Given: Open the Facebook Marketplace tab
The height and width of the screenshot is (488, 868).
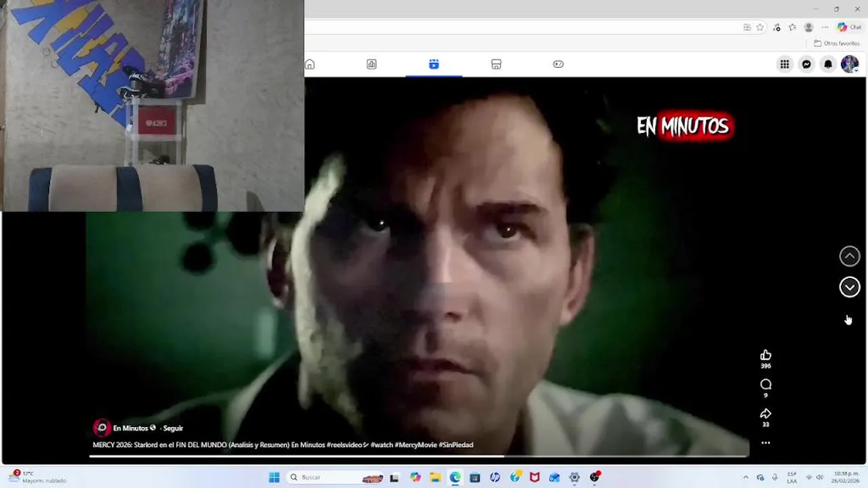Looking at the screenshot, I should 496,64.
